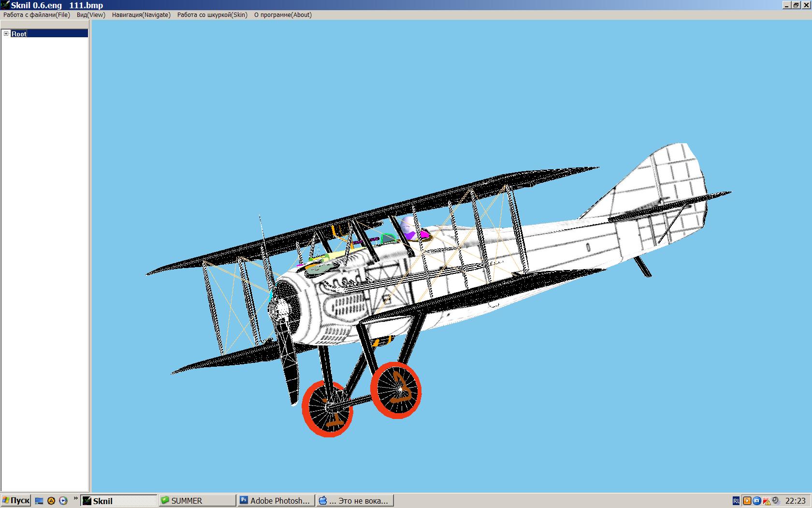Click the RU language indicator
Image resolution: width=812 pixels, height=508 pixels.
(736, 501)
